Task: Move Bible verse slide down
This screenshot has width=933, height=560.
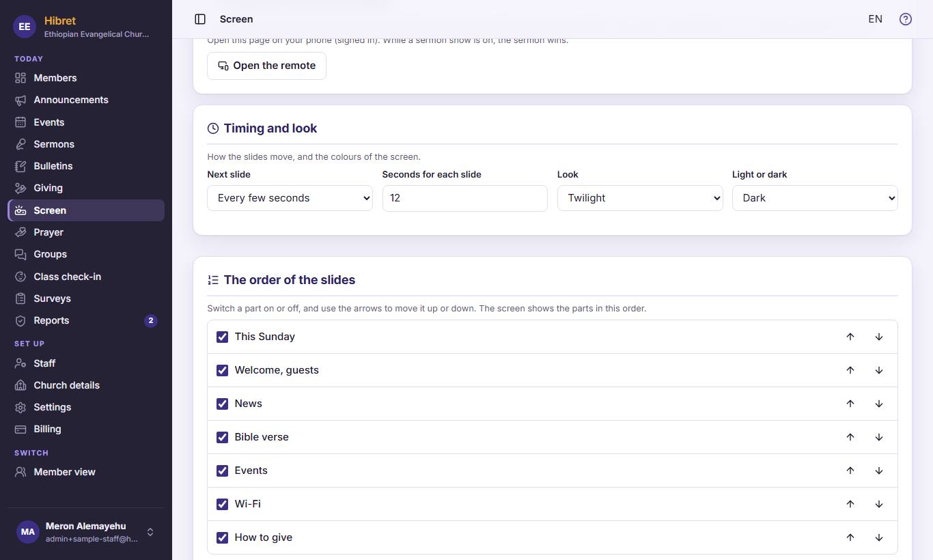Action: (x=879, y=437)
